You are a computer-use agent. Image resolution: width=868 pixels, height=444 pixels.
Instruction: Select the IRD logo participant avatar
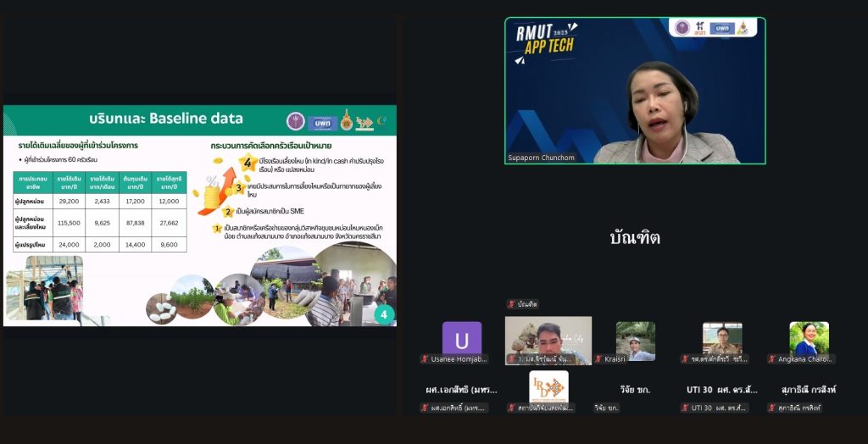[548, 386]
